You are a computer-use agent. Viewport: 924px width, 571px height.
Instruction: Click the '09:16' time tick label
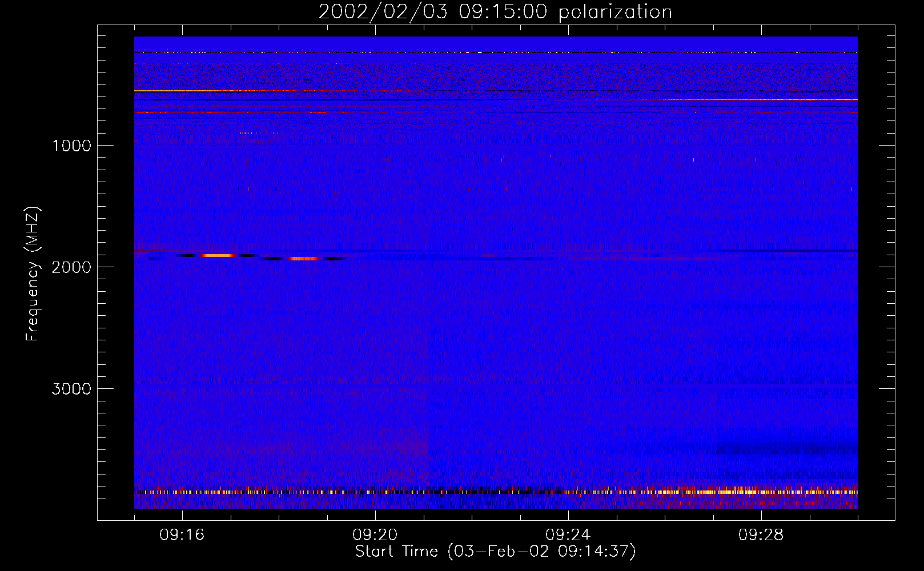pyautogui.click(x=182, y=535)
